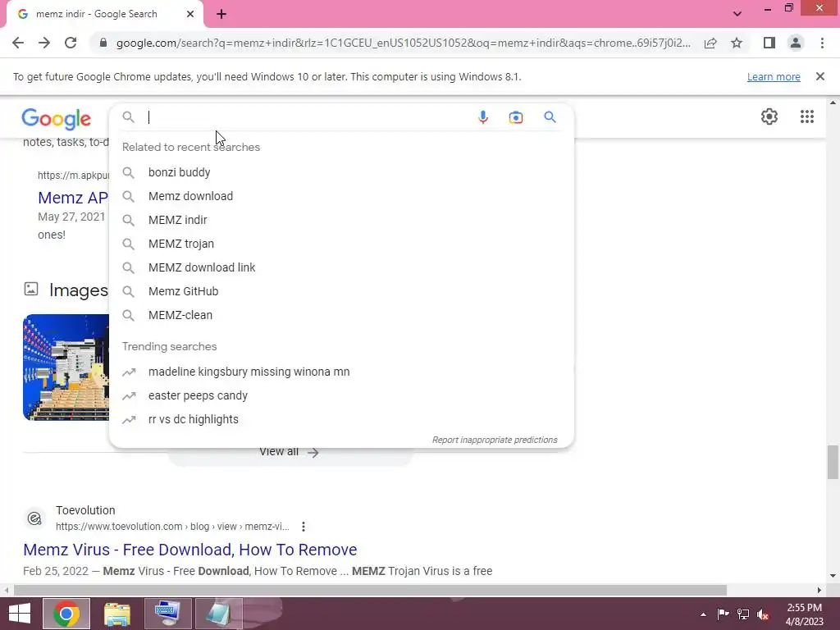Click the browser forward arrow
Viewport: 840px width, 630px height.
coord(44,43)
